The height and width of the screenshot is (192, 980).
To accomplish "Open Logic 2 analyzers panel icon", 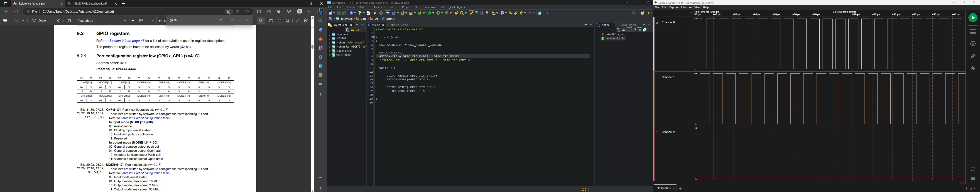I will (973, 44).
